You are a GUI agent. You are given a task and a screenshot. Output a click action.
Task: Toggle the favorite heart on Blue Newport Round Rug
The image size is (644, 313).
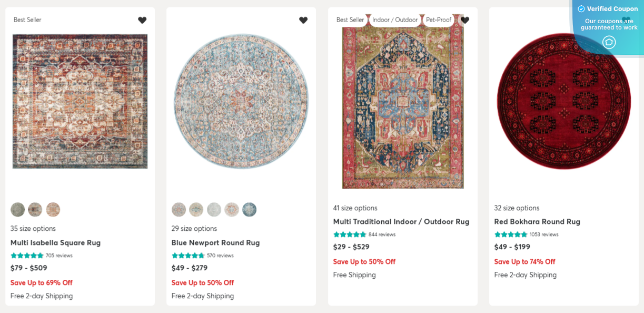(303, 20)
